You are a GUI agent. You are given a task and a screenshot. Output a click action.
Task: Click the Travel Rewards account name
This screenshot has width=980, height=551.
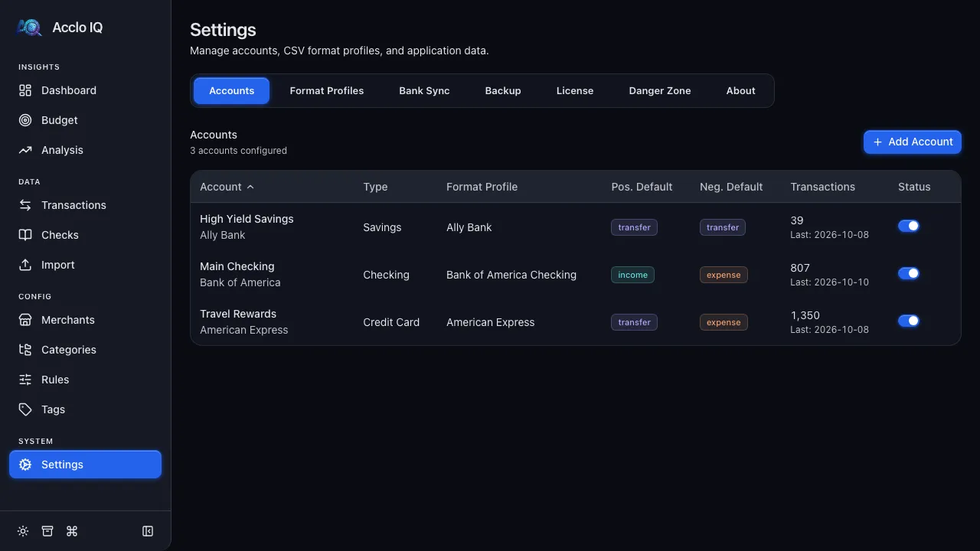point(238,314)
